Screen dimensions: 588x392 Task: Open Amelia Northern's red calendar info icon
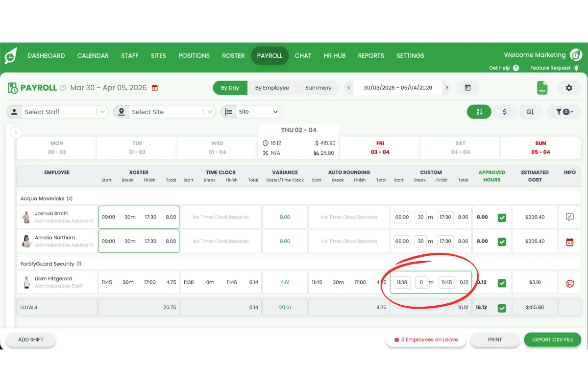[569, 242]
